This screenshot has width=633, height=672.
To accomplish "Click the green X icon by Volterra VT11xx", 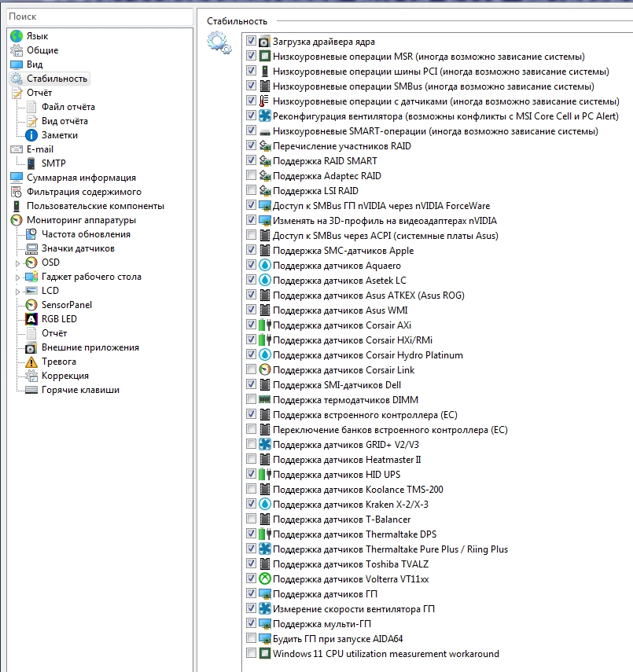I will [x=265, y=578].
